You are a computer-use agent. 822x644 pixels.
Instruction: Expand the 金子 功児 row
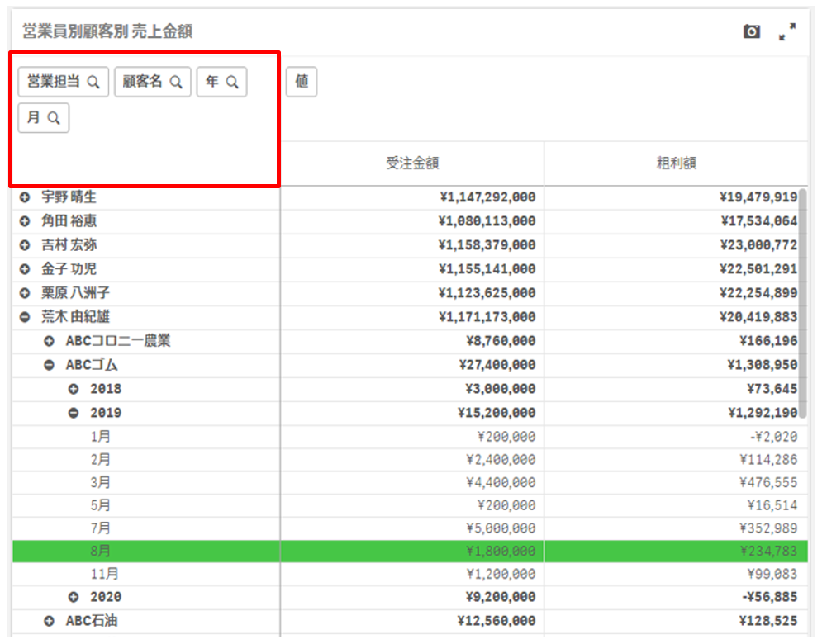[x=25, y=270]
